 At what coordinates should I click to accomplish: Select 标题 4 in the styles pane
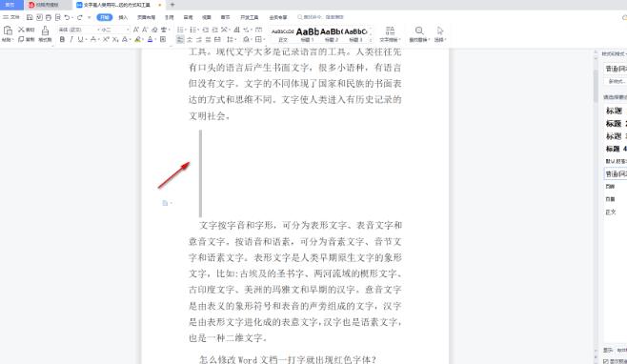[615, 149]
